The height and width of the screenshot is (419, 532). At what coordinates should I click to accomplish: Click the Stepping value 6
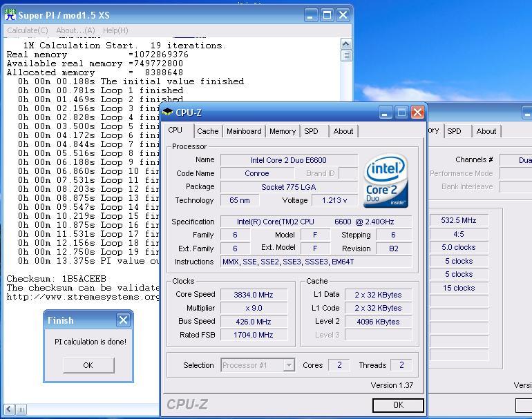[394, 235]
